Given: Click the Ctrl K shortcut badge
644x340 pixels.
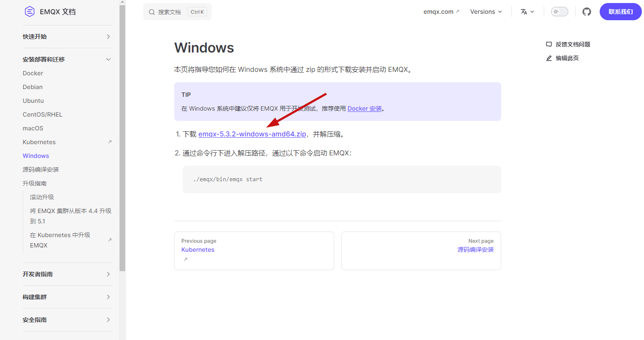Looking at the screenshot, I should point(197,12).
